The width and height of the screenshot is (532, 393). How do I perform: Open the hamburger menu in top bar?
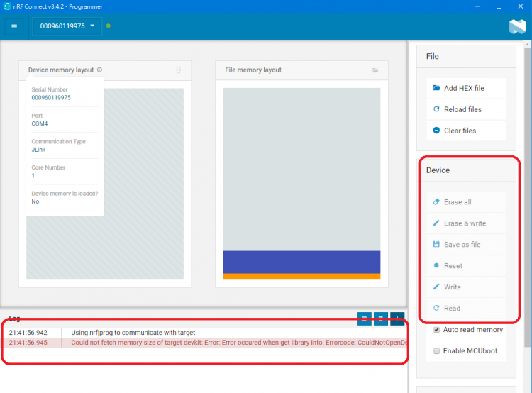pyautogui.click(x=14, y=26)
